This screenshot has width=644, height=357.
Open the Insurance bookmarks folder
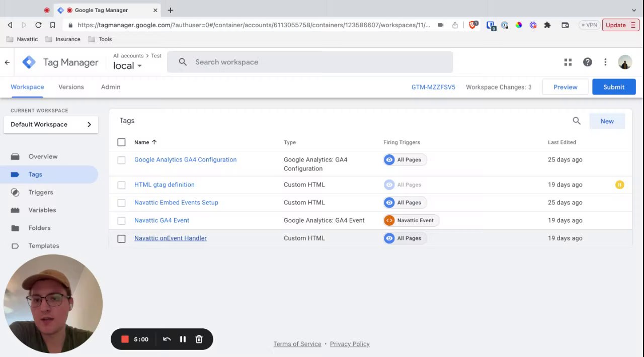coord(63,39)
